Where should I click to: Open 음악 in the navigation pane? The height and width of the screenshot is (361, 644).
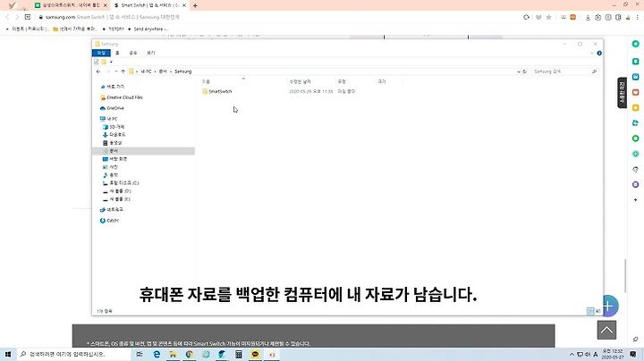111,175
